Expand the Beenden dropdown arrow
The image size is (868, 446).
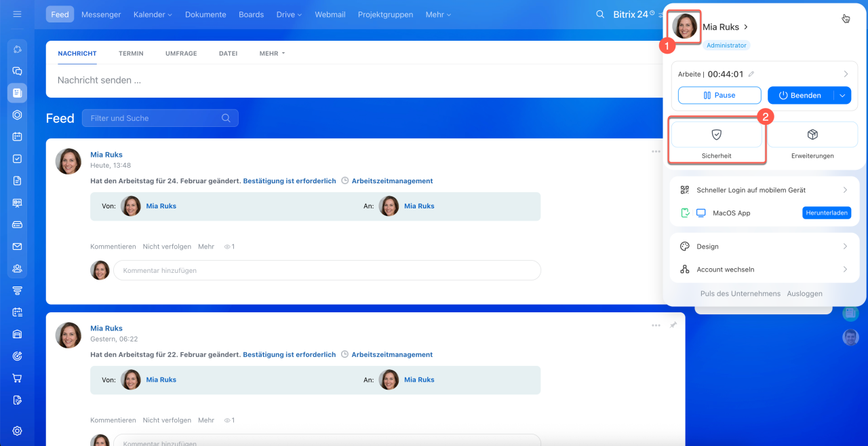[x=842, y=96]
